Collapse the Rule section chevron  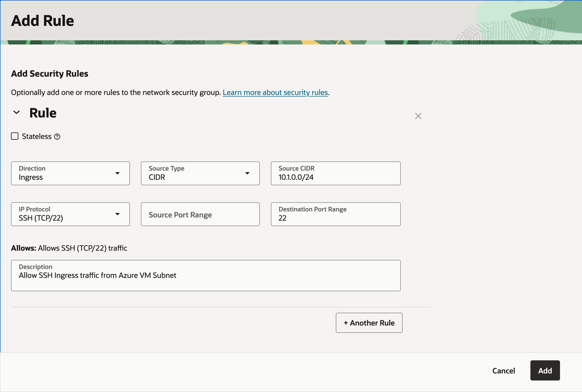17,112
